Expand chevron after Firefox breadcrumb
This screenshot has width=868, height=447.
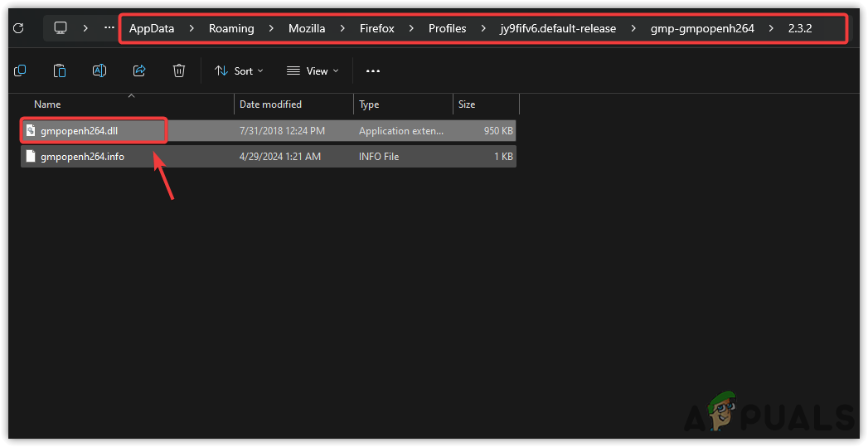pyautogui.click(x=411, y=28)
